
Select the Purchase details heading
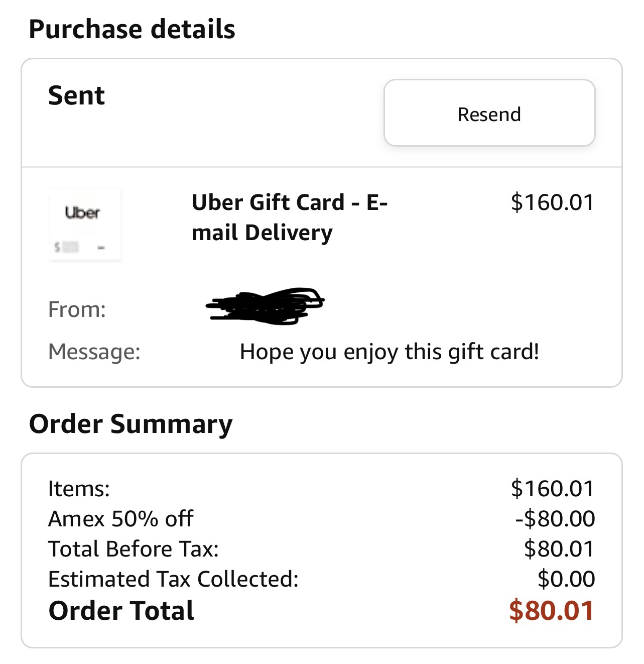click(x=132, y=29)
